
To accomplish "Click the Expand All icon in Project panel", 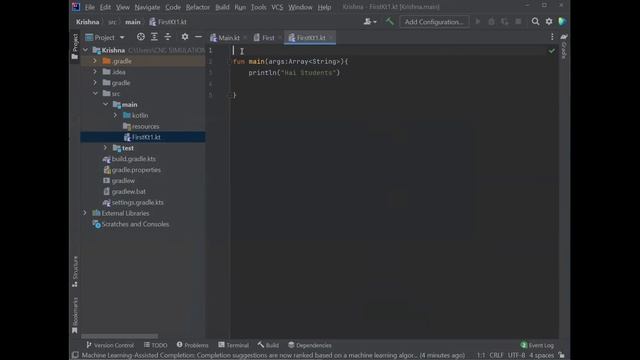I will (x=154, y=37).
